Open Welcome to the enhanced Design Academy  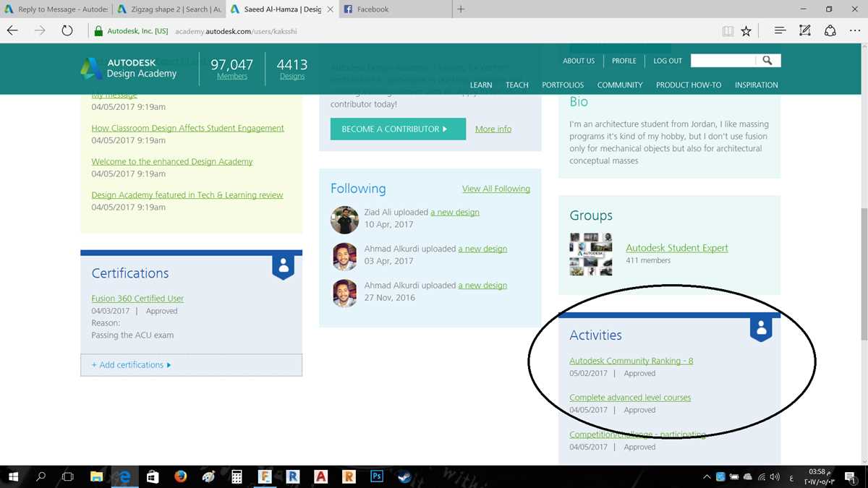172,161
